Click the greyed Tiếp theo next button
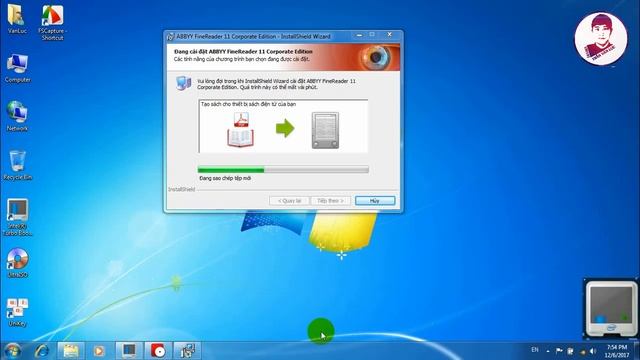The width and height of the screenshot is (640, 360). tap(330, 201)
